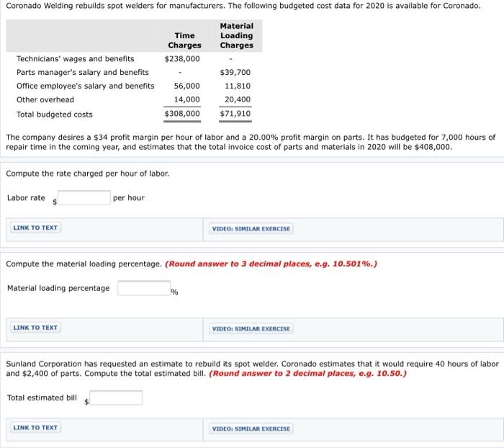Click the Office employee's salary and benefits label

(x=86, y=86)
